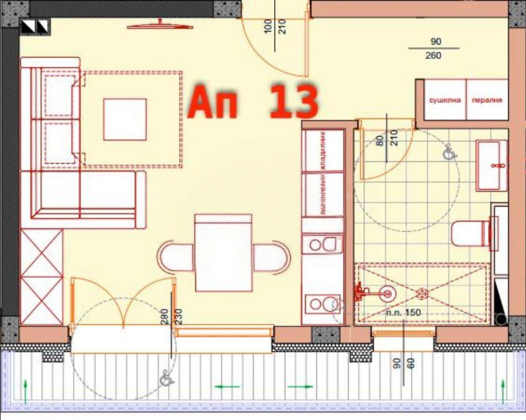Image resolution: width=526 pixels, height=420 pixels.
Task: Click the green right-pointing balcony arrow
Action: click(300, 387)
